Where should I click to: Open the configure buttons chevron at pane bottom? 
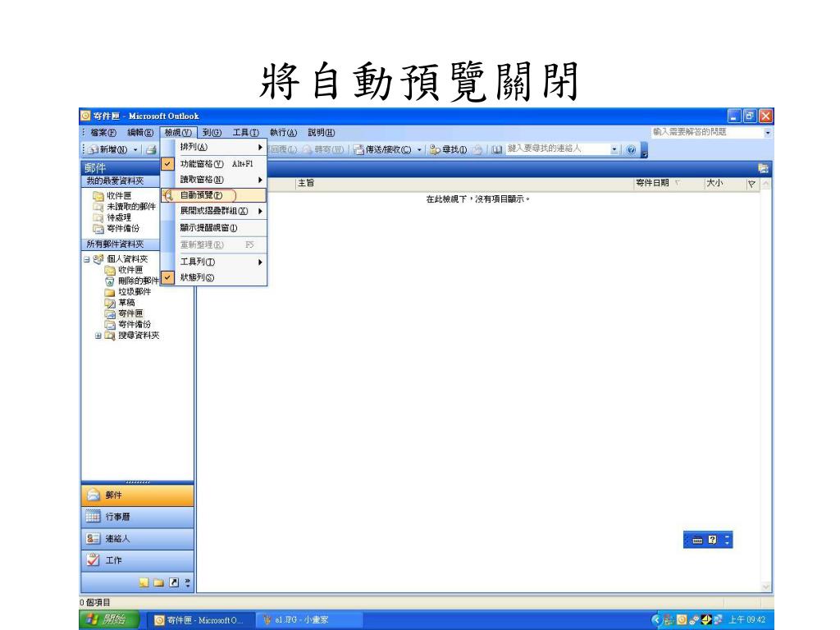coord(188,583)
